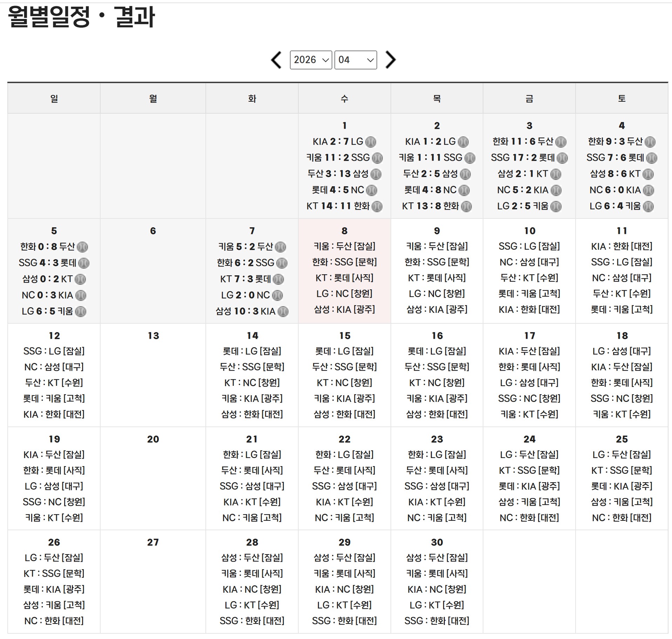The height and width of the screenshot is (639, 672).
Task: Open the LG 6:5 키움 game baseball icon
Action: point(80,311)
